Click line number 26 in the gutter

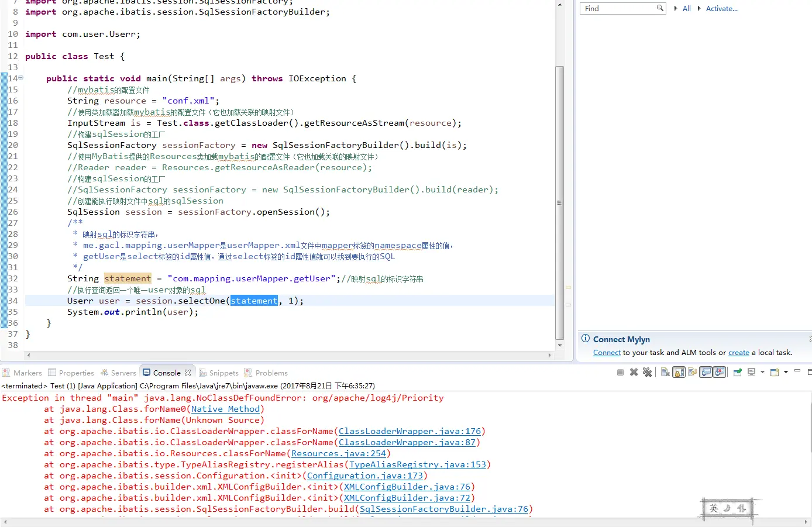[x=13, y=212]
